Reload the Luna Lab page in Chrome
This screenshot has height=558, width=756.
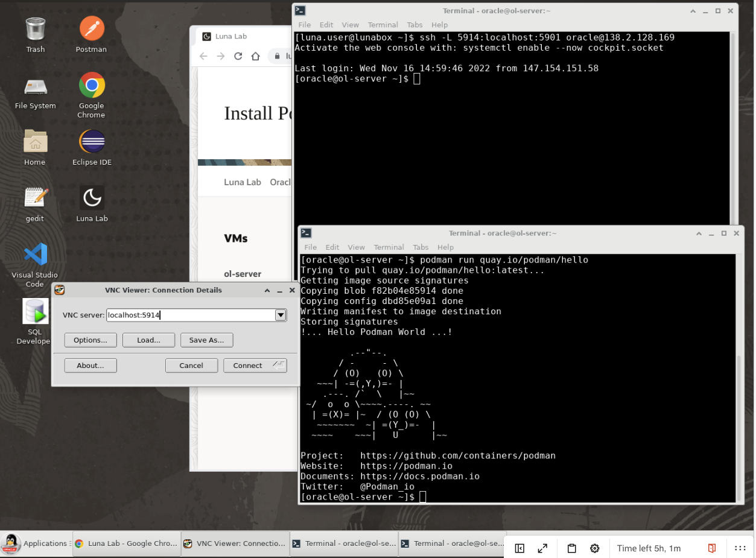click(238, 56)
